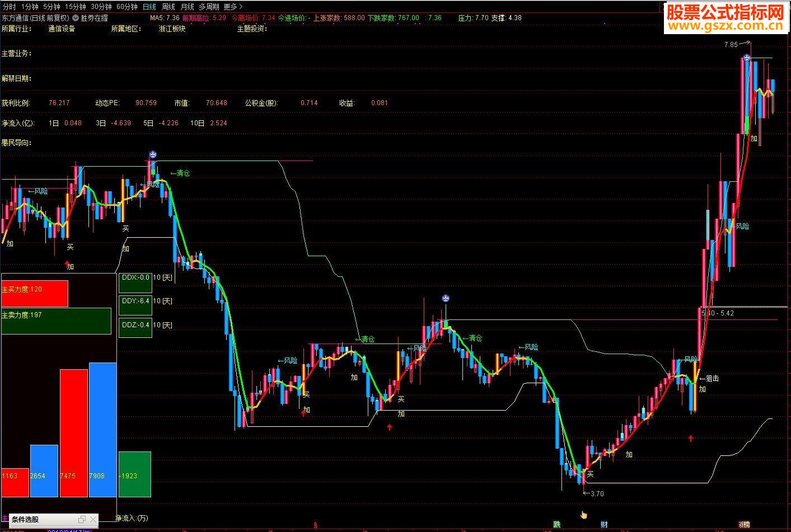Select the 15分钟 period tab
This screenshot has height=532, width=791.
point(76,7)
